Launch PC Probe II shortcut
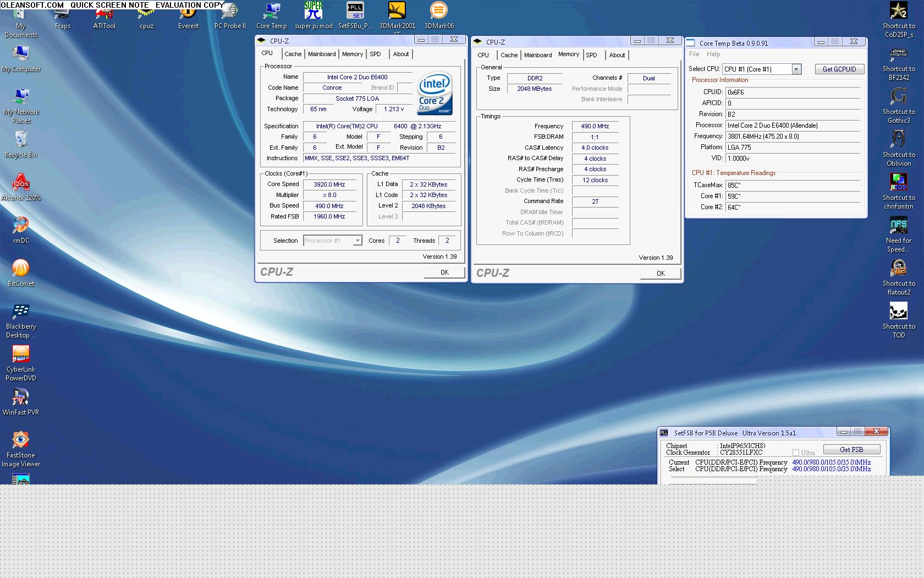The image size is (924, 578). [x=230, y=16]
